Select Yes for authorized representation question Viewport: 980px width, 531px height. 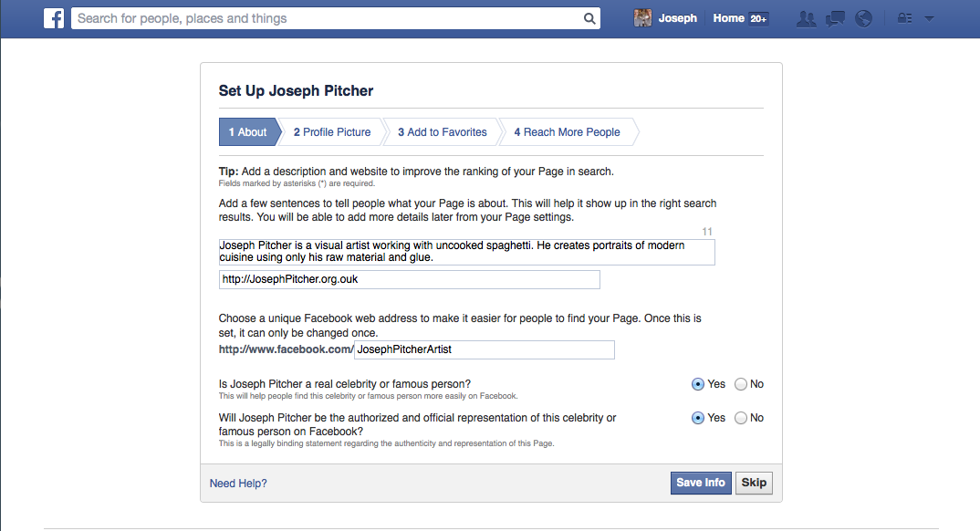click(697, 418)
